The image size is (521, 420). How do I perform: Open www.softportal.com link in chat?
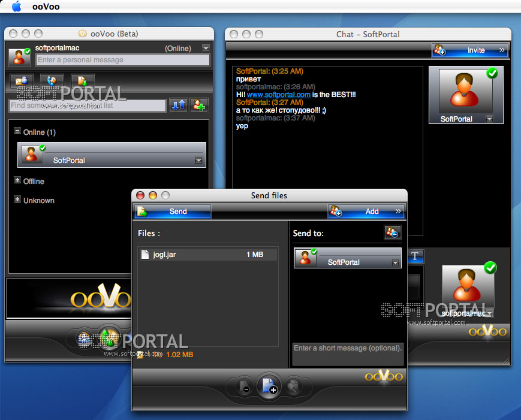[x=278, y=95]
